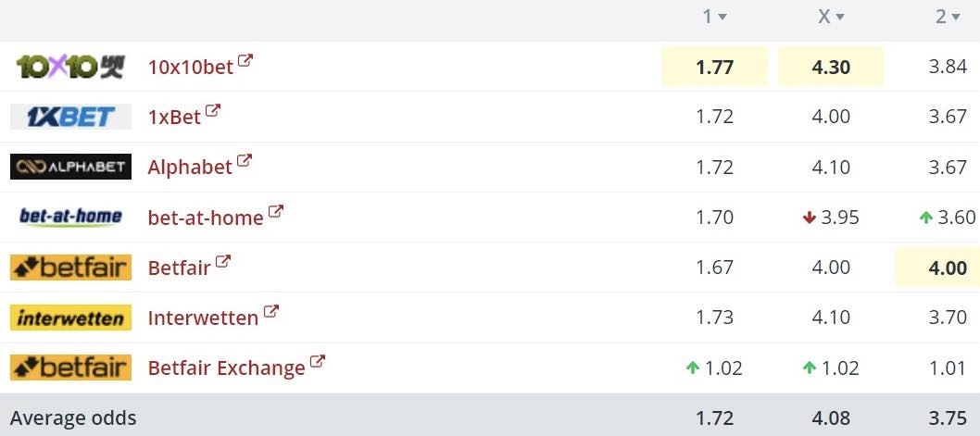Image resolution: width=980 pixels, height=436 pixels.
Task: Click the 10x10bet bookmaker logo
Action: point(70,67)
